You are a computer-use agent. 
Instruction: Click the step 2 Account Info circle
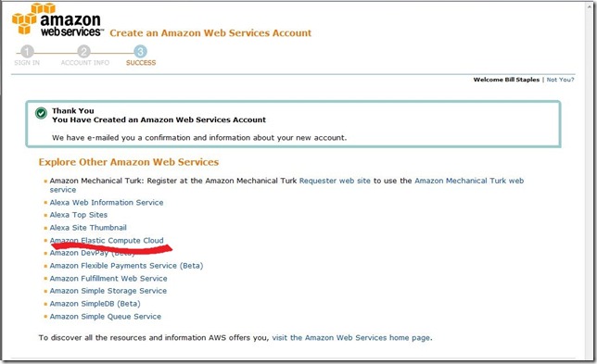coord(83,52)
